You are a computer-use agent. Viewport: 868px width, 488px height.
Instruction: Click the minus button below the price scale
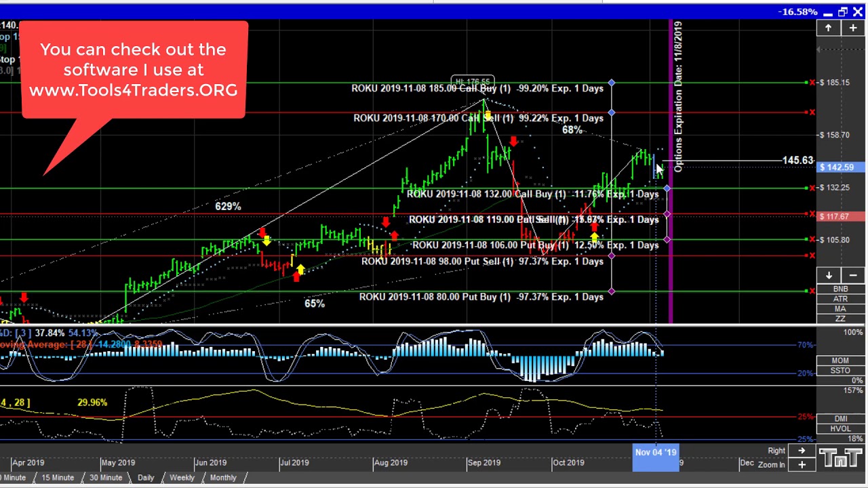(x=852, y=275)
